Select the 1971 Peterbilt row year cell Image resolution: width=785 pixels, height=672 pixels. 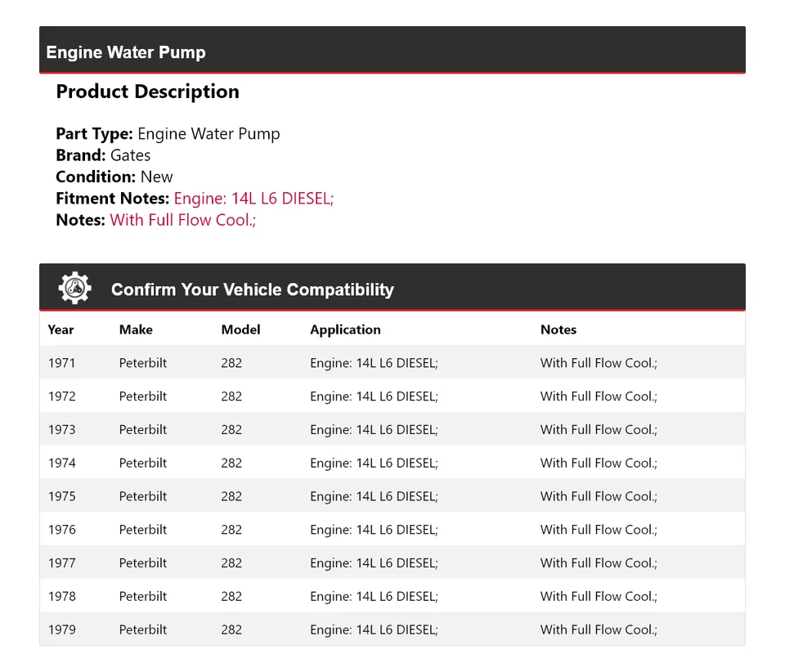pos(61,363)
